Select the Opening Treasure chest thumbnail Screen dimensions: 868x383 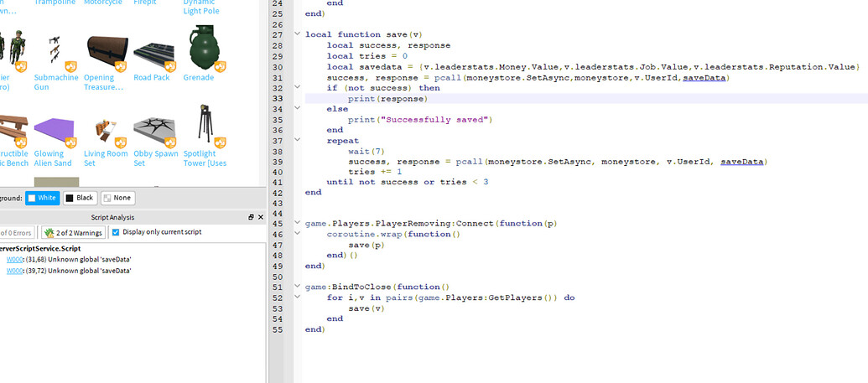pyautogui.click(x=107, y=51)
